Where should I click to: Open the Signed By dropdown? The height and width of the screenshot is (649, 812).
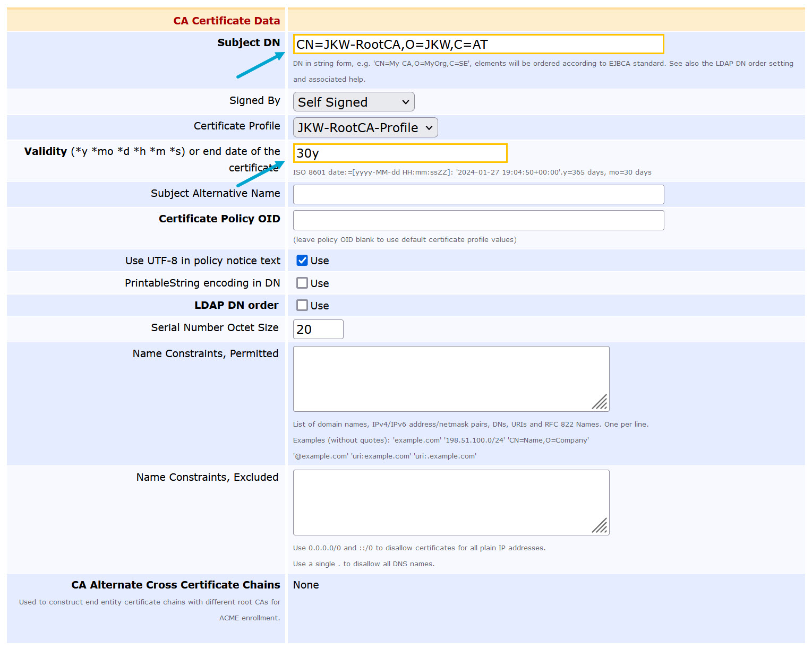click(x=353, y=102)
